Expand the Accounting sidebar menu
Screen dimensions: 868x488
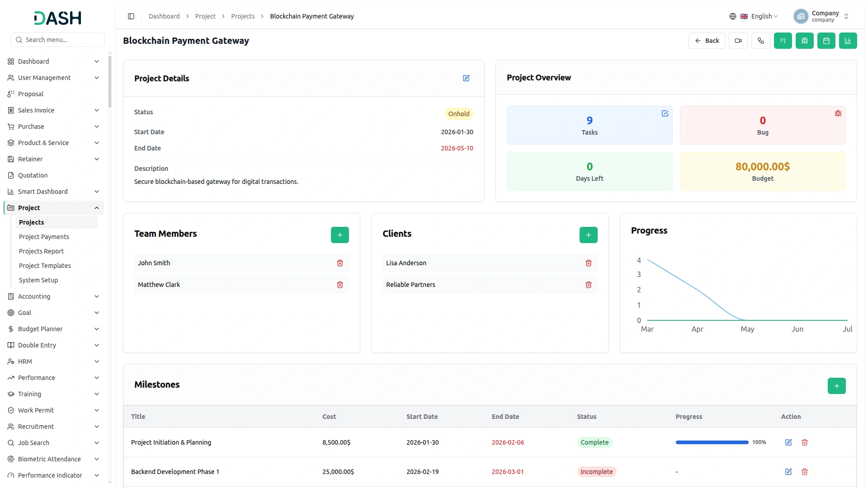(54, 296)
